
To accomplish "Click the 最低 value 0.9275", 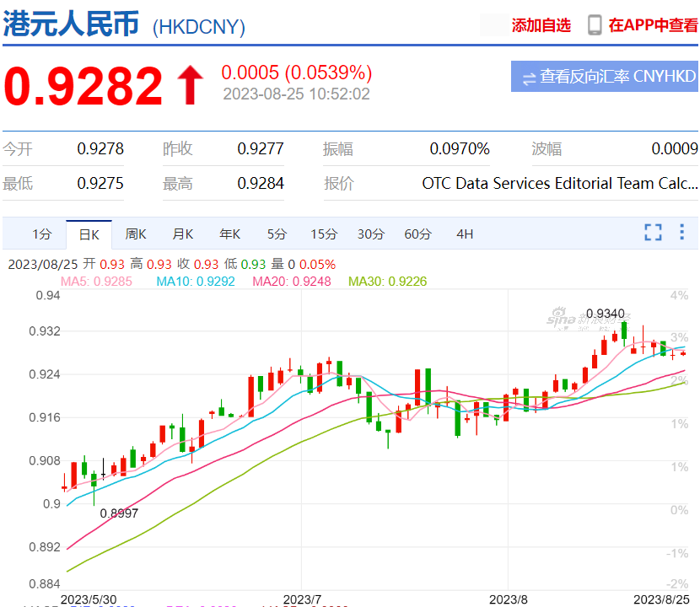I will point(100,184).
